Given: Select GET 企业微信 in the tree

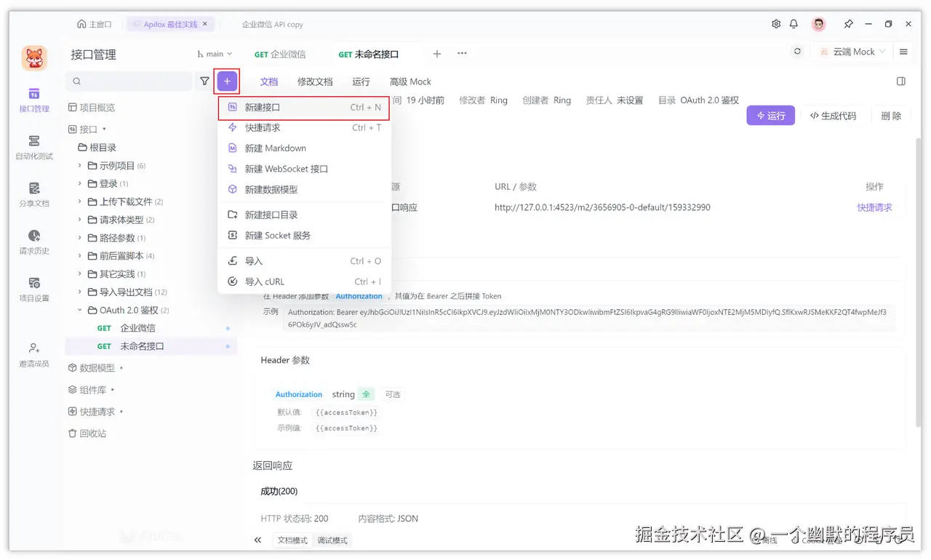Looking at the screenshot, I should point(151,328).
